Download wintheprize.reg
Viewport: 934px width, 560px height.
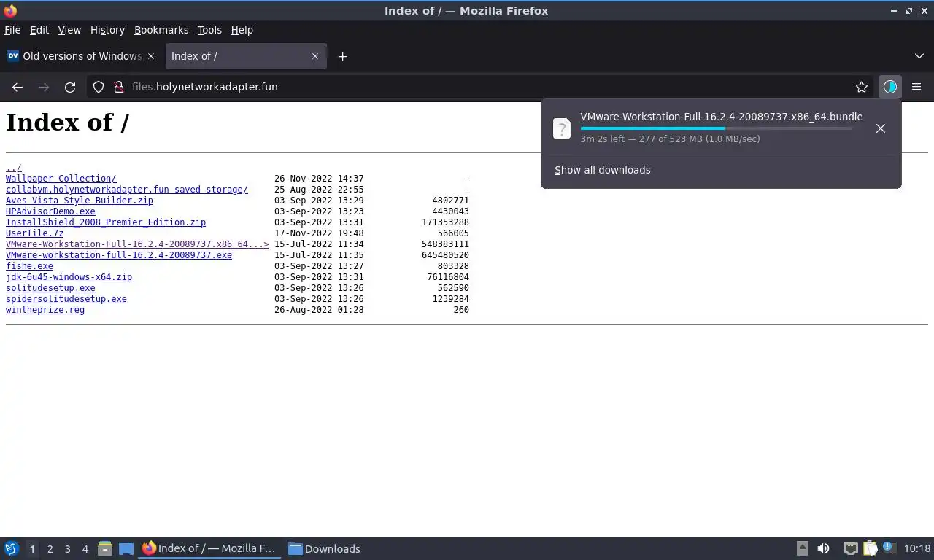pyautogui.click(x=45, y=310)
